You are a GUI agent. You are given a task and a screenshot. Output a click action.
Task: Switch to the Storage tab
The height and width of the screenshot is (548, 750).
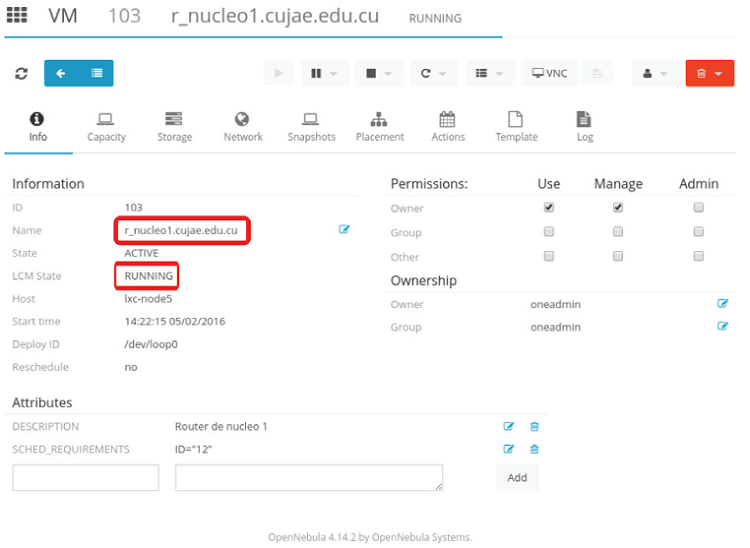pos(174,127)
